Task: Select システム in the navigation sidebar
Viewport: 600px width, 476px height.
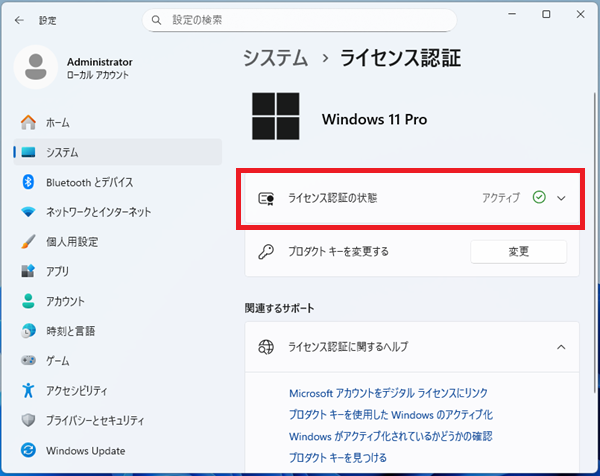Action: point(62,152)
